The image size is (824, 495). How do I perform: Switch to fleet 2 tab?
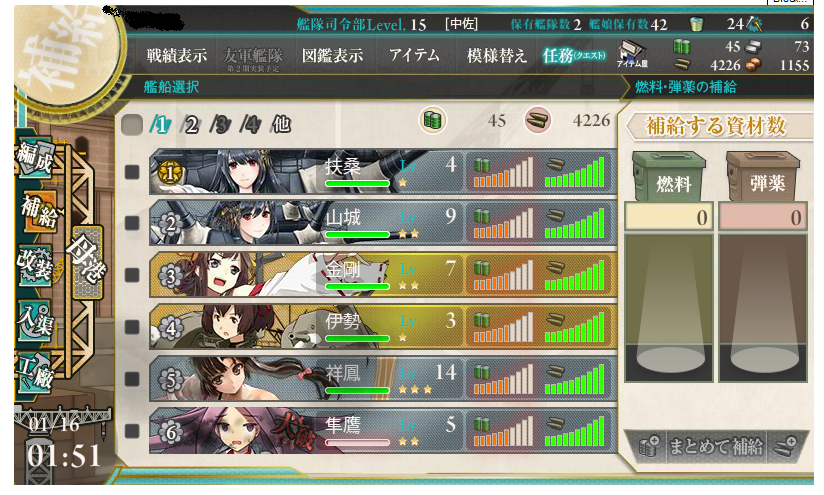pyautogui.click(x=191, y=125)
